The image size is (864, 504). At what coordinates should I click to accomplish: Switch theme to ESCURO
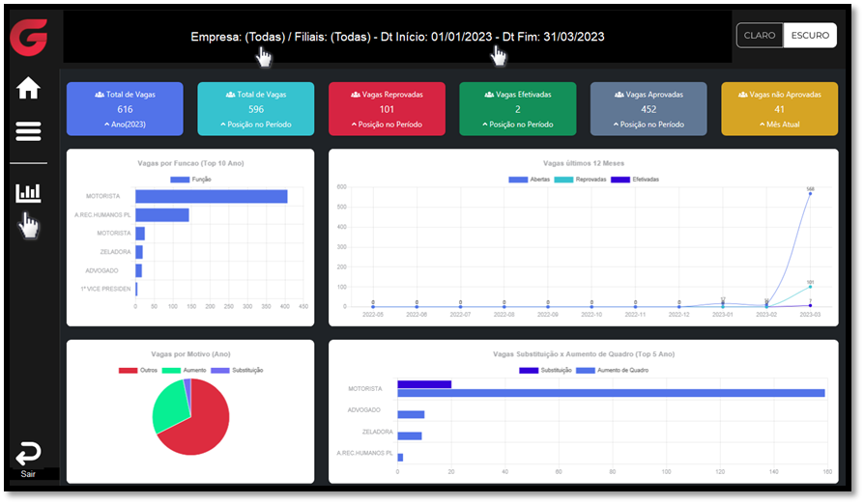[x=810, y=35]
